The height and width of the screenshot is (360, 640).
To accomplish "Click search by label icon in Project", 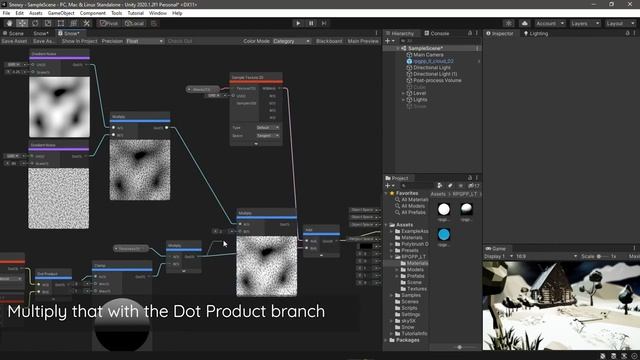I will [x=450, y=186].
